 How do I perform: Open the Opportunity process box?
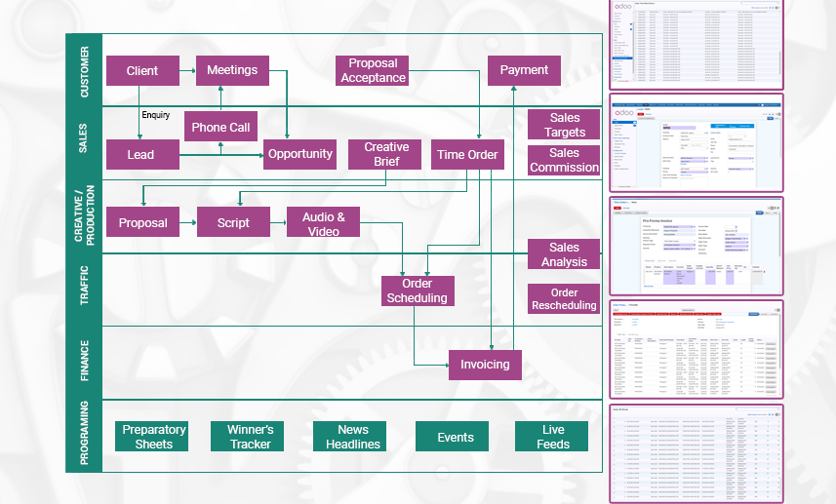point(299,154)
